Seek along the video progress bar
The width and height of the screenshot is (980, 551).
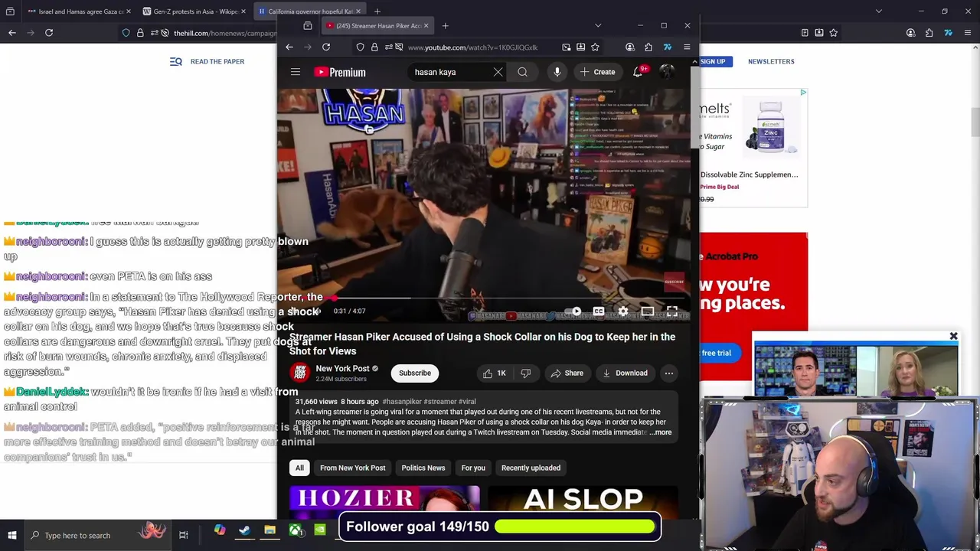point(484,298)
